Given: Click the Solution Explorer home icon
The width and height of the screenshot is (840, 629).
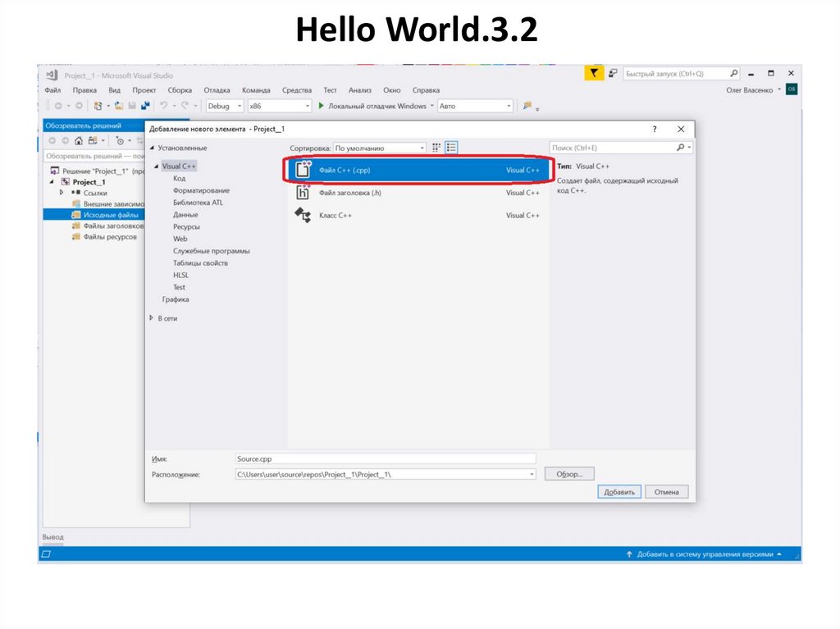Looking at the screenshot, I should 79,141.
